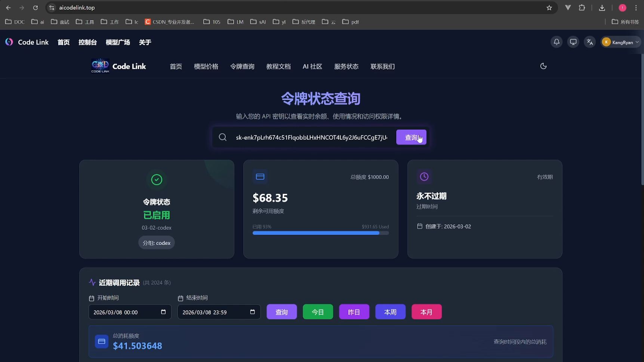Click the purple clock validity icon
644x362 pixels.
(424, 177)
